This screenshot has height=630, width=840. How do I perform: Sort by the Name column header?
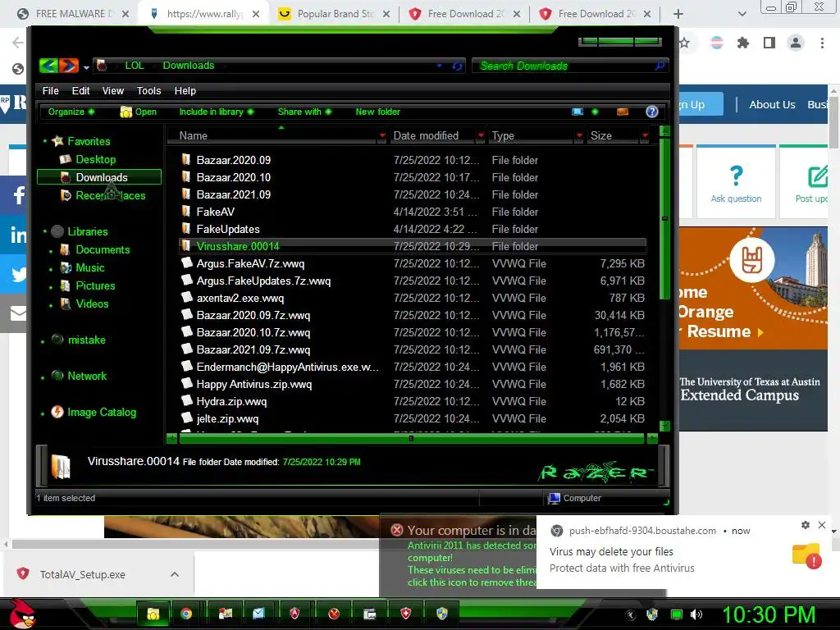click(273, 135)
